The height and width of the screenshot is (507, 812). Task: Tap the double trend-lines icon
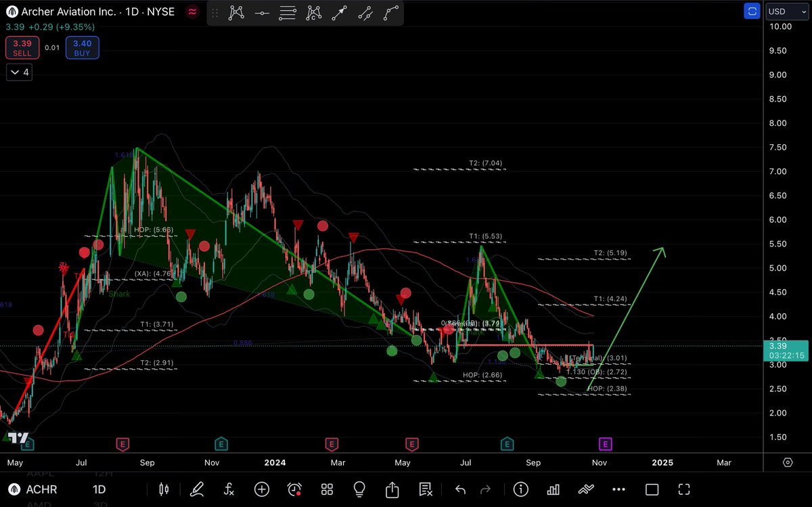[585, 489]
